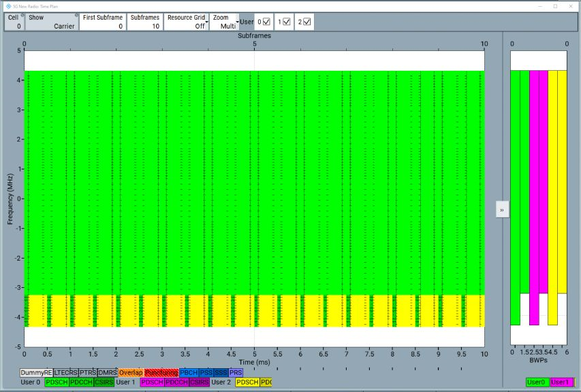This screenshot has width=581, height=392.
Task: Open the Resource Grid dropdown
Action: point(187,22)
